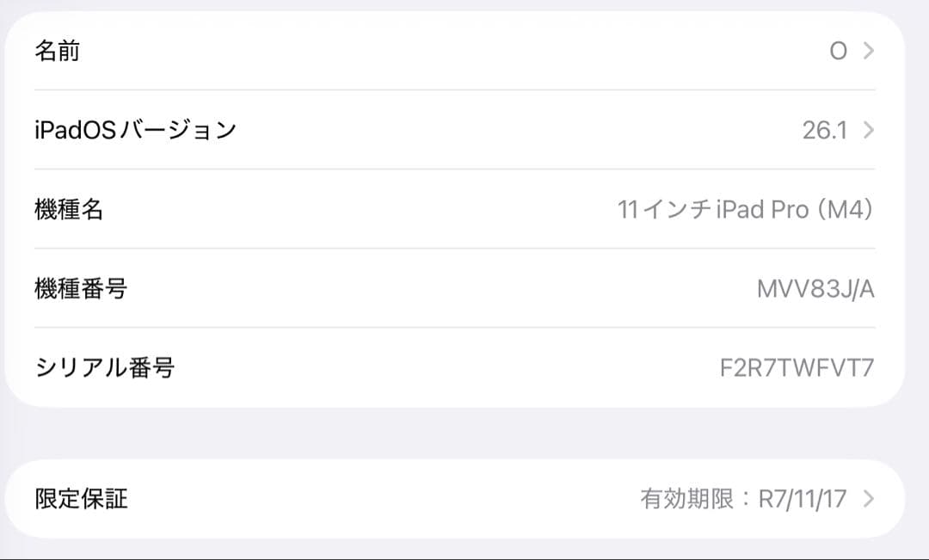Tap the serial number F2R7TWFVT7
929x560 pixels.
point(797,366)
